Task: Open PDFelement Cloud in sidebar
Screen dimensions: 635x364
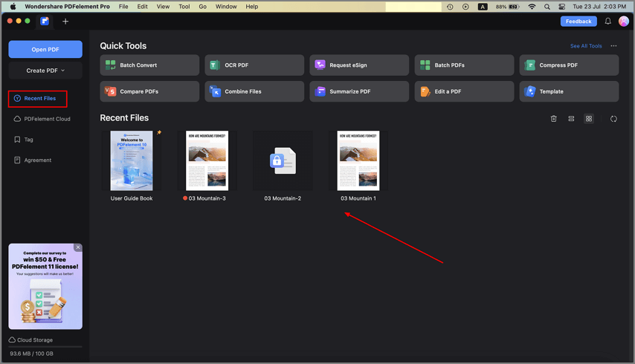Action: click(x=42, y=119)
